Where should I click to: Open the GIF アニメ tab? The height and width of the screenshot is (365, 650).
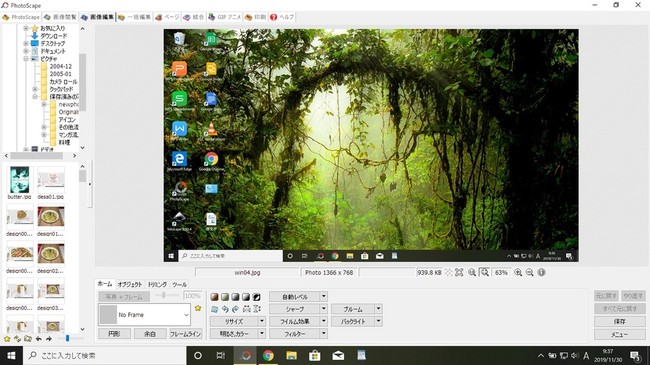[x=224, y=17]
